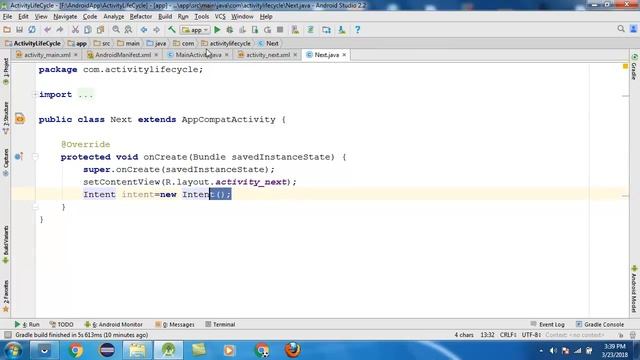Click the Windows Start button

click(x=12, y=351)
